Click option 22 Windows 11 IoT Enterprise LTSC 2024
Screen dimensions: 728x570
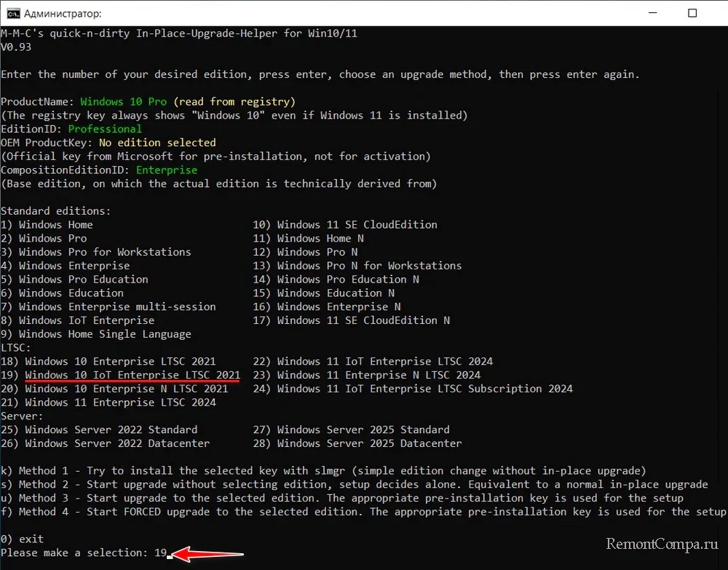[373, 361]
